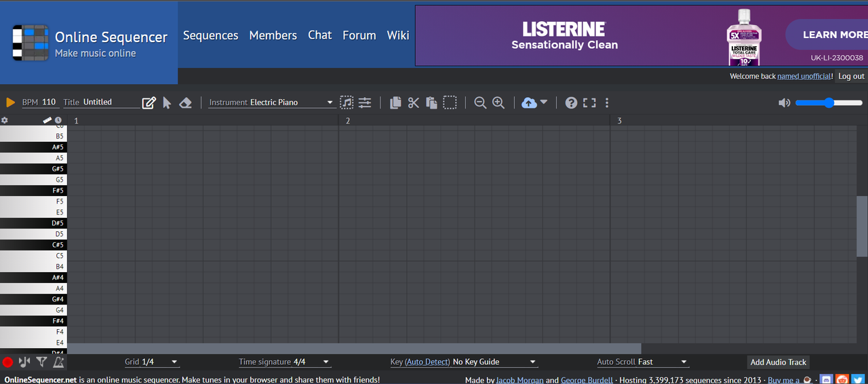Click measure 2 marker on timeline
This screenshot has height=384, width=868.
pyautogui.click(x=348, y=121)
